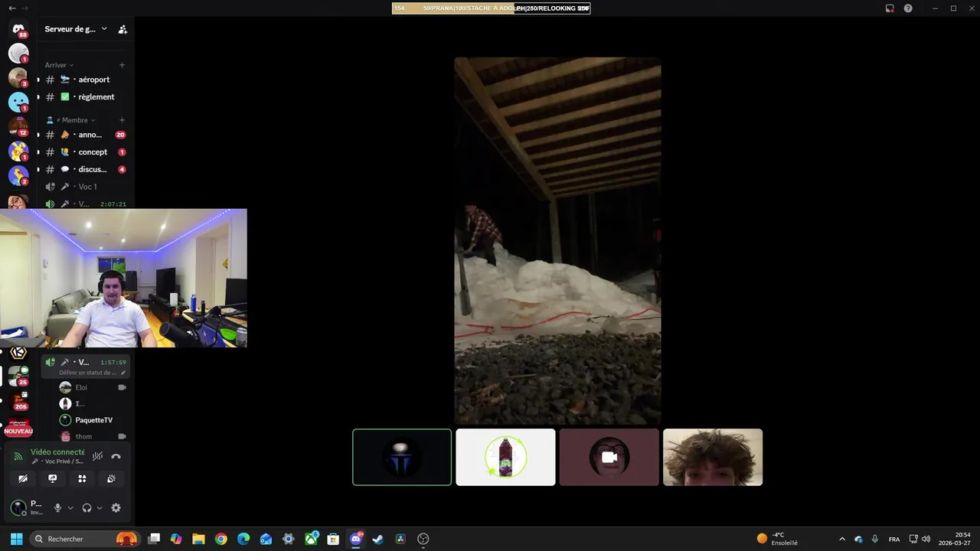Open the hexagon K server icon
This screenshot has width=980, height=551.
click(18, 353)
